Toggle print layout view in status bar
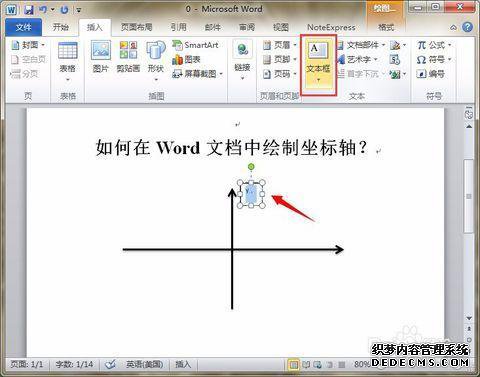The height and width of the screenshot is (377, 480). pos(293,365)
